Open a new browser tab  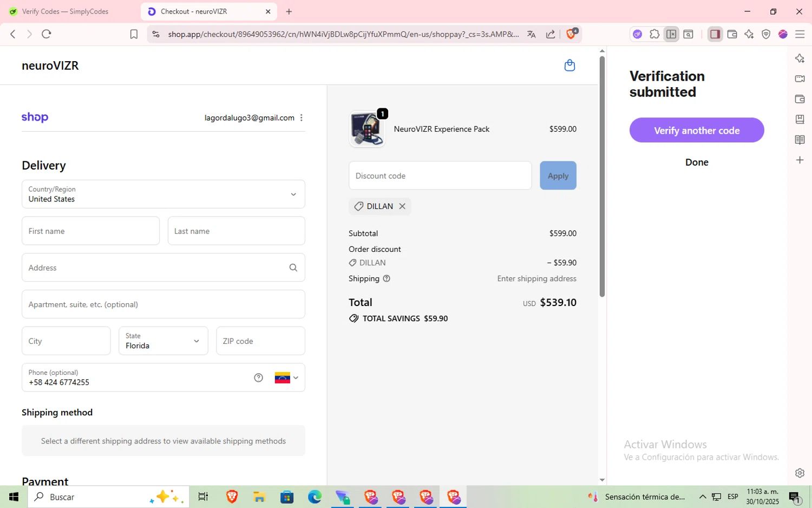point(289,11)
